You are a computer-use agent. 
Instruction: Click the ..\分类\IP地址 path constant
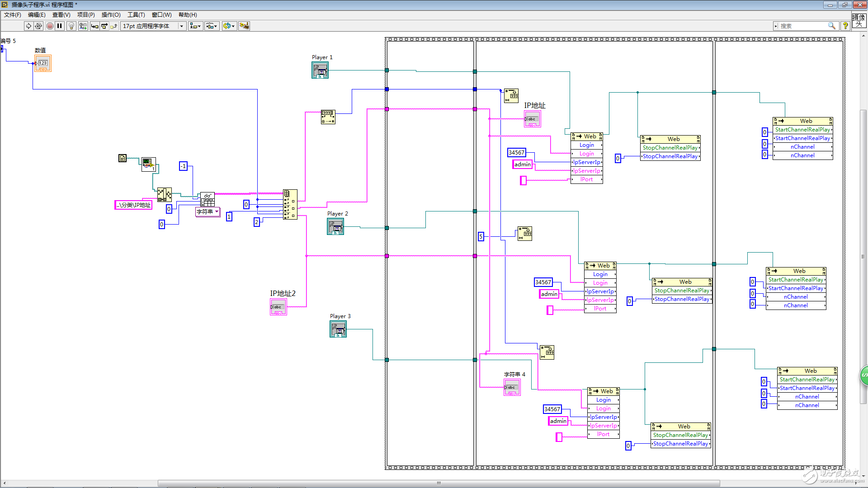[x=133, y=205]
